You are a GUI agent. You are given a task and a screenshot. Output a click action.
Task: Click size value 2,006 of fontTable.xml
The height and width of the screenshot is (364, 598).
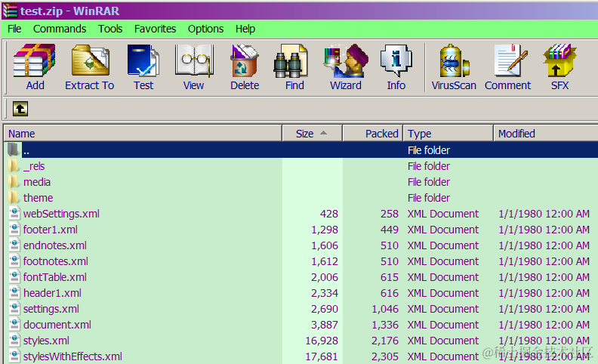coord(325,277)
